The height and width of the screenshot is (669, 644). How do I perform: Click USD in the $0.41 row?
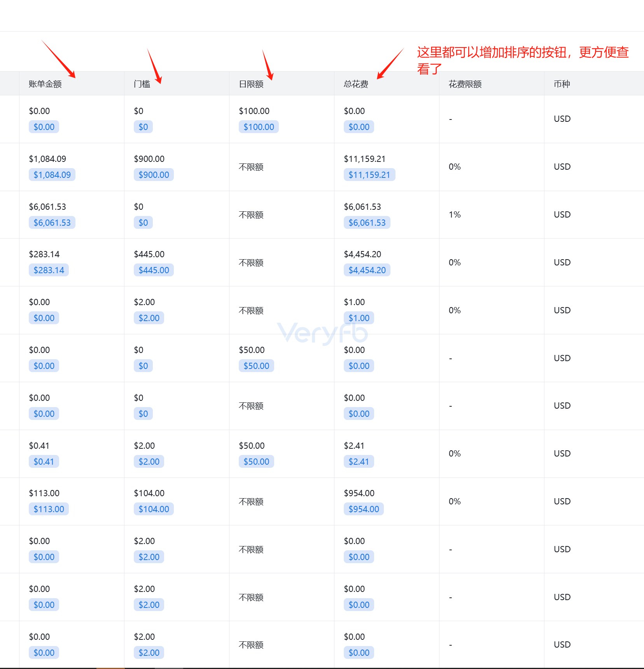(562, 453)
